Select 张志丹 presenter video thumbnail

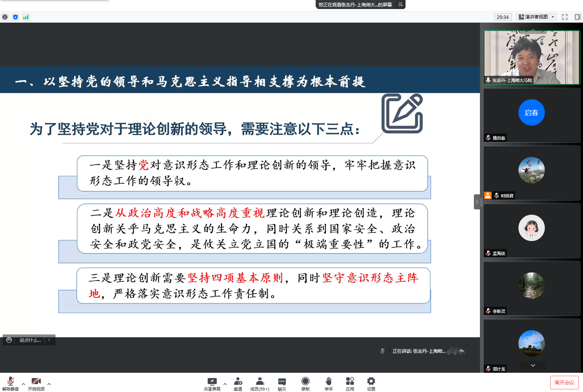point(531,57)
